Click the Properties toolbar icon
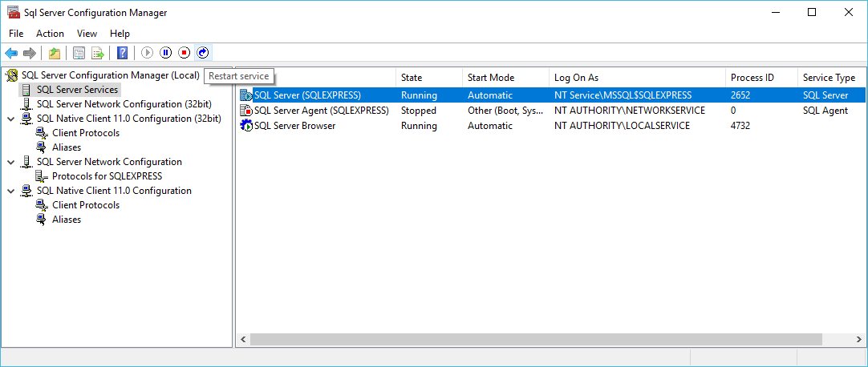This screenshot has height=367, width=868. point(79,53)
